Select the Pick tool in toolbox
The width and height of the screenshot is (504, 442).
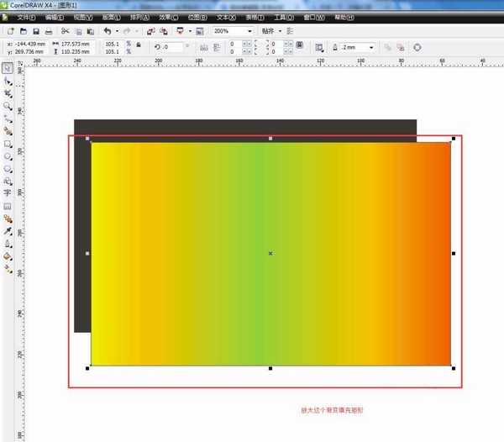(8, 69)
